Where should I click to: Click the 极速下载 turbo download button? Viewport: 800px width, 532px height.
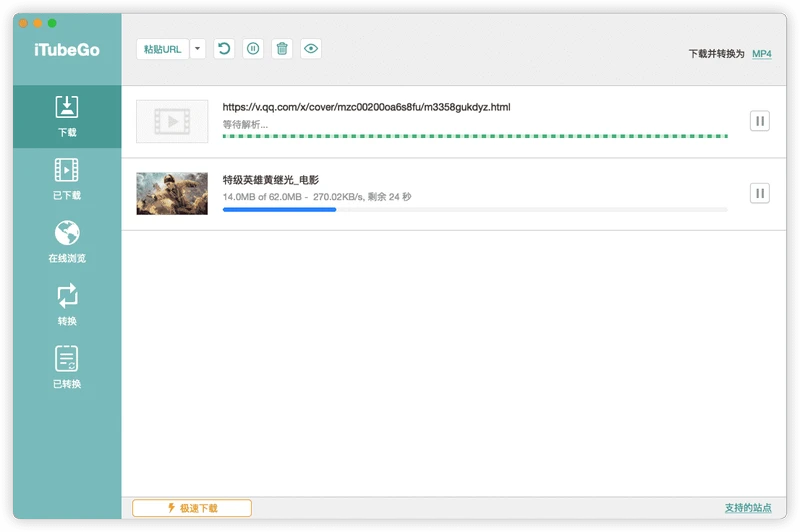[192, 508]
